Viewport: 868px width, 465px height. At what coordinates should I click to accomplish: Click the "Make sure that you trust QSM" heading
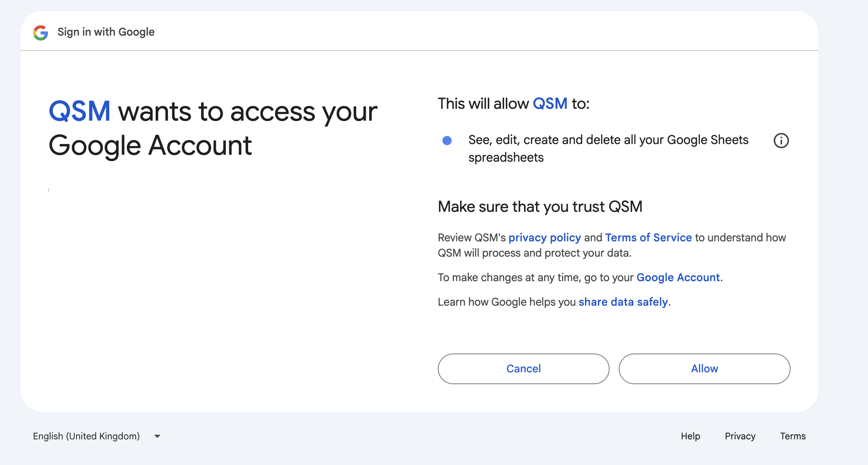(540, 207)
